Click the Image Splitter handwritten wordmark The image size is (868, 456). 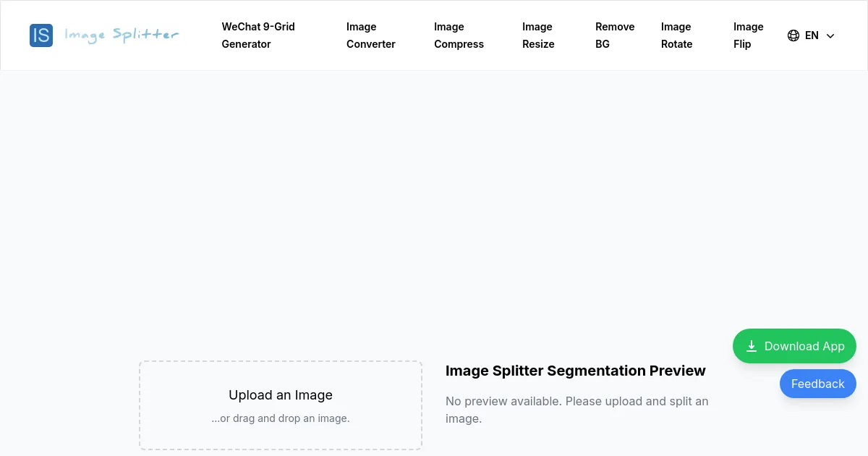[122, 34]
